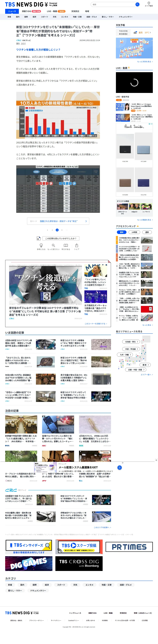Image resolution: width=158 pixels, height=644 pixels.
Task: Go to article page 1
Action: 47,230
